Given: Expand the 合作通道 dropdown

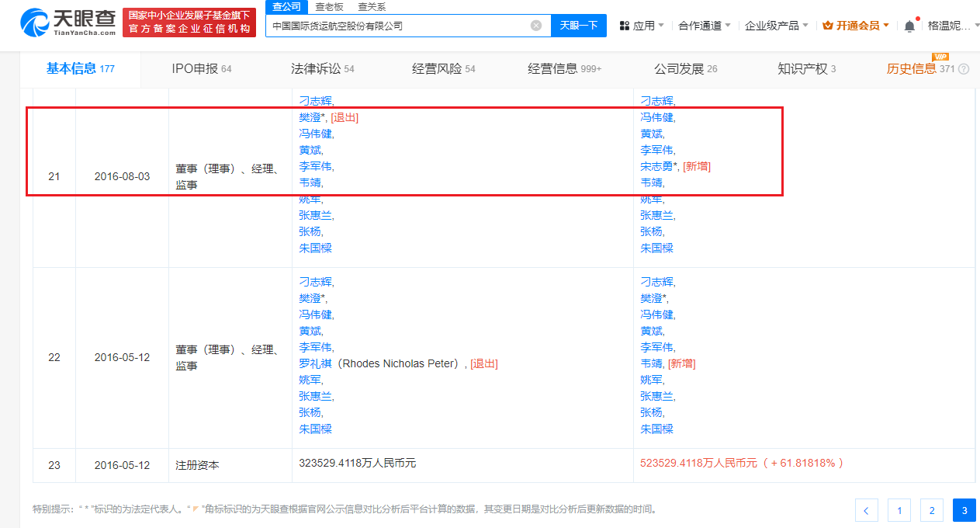Looking at the screenshot, I should 705,26.
